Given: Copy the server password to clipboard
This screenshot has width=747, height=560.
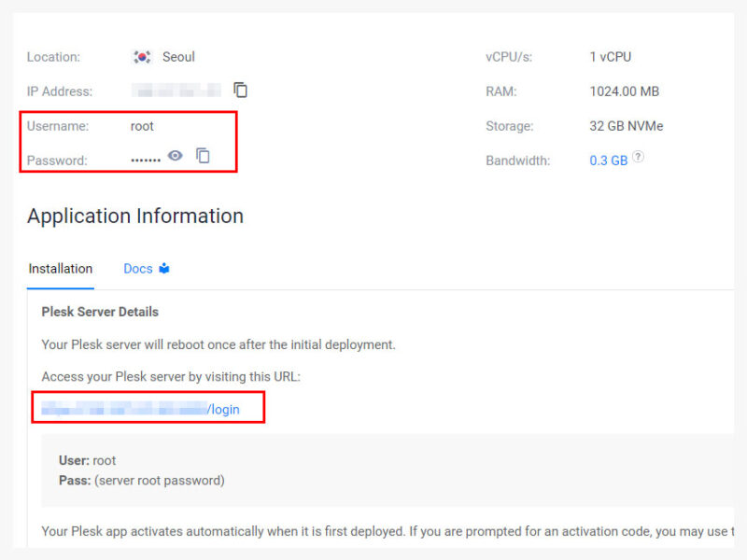Looking at the screenshot, I should tap(203, 156).
